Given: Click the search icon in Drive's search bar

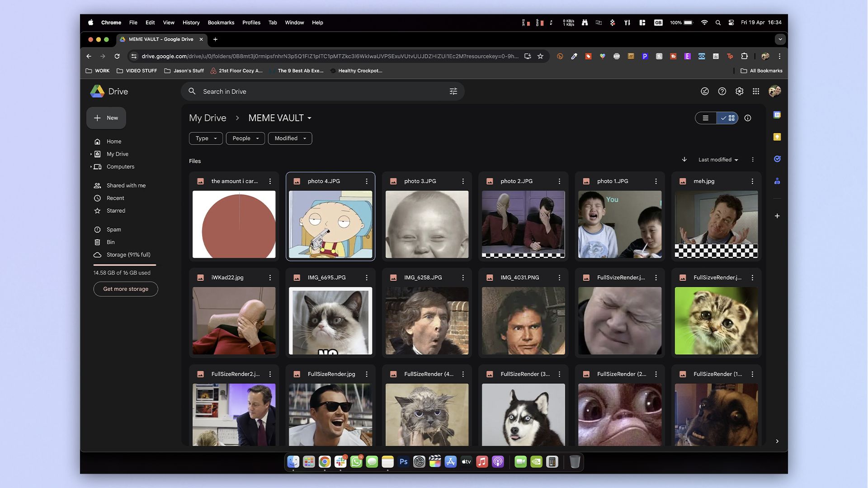Looking at the screenshot, I should [192, 91].
